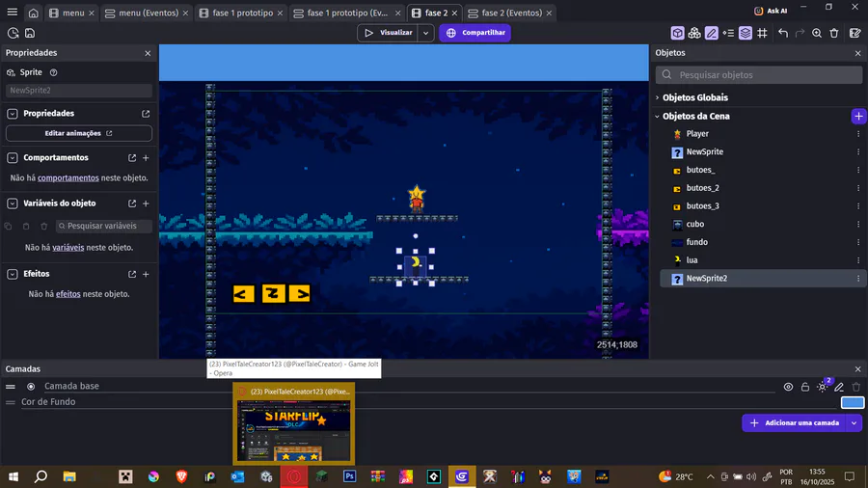
Task: Edit Camada base properties pencil icon
Action: [x=839, y=387]
